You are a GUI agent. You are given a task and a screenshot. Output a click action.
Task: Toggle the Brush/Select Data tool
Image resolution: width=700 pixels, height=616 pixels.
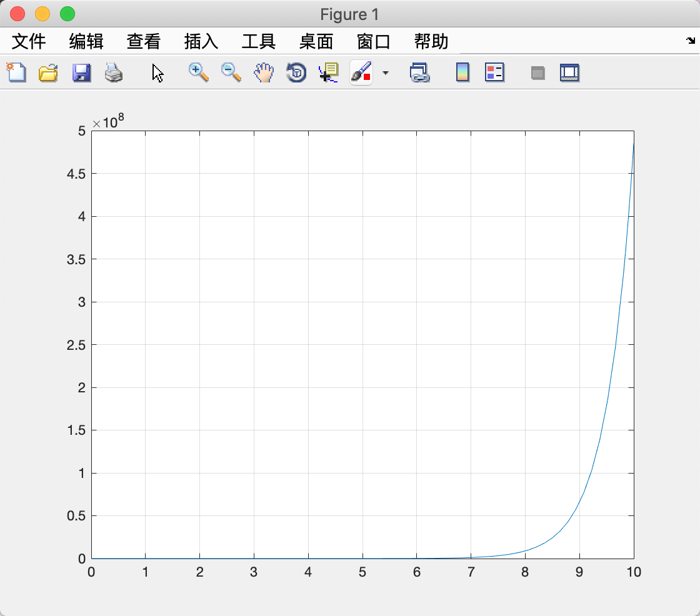coord(361,72)
